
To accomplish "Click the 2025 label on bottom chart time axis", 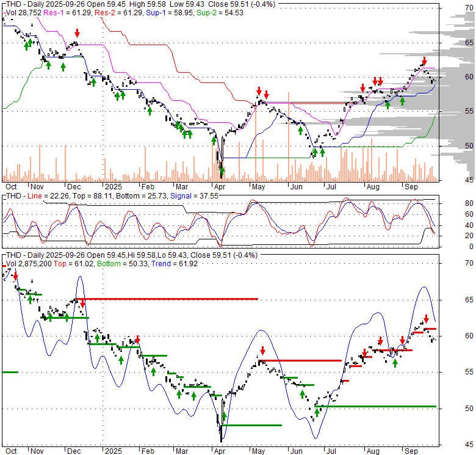I will click(x=114, y=451).
